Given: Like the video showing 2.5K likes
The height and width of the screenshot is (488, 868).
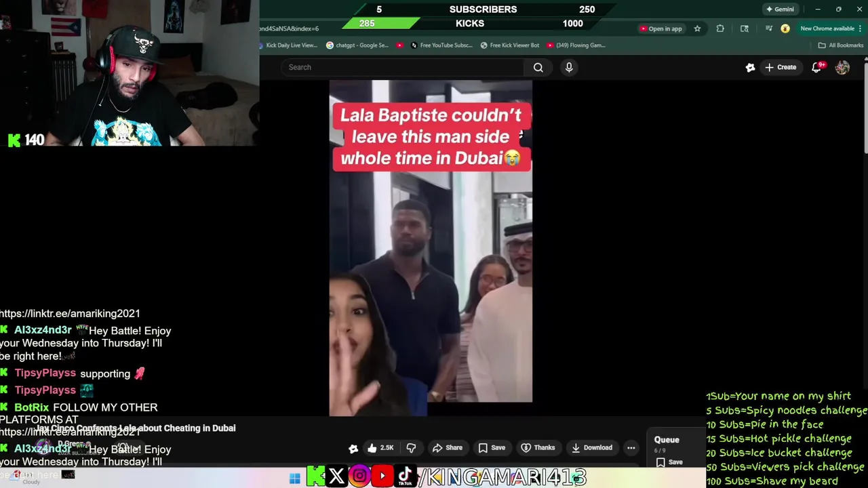Looking at the screenshot, I should [x=380, y=448].
